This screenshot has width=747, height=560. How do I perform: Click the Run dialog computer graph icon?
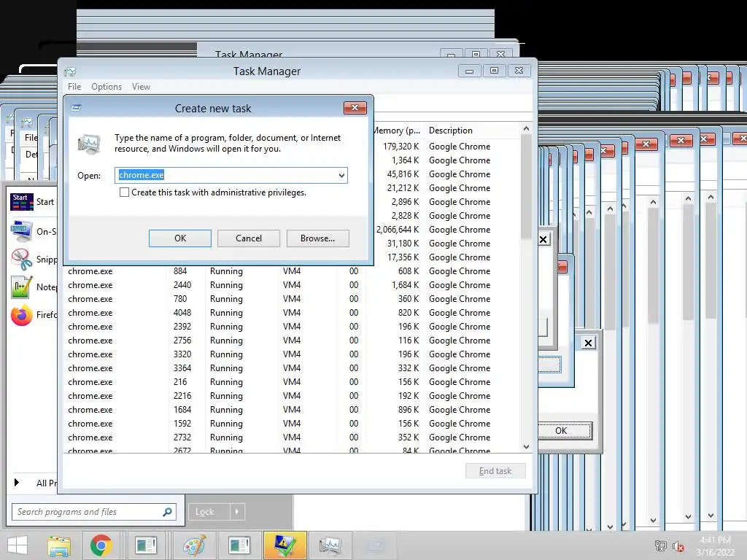(x=90, y=144)
